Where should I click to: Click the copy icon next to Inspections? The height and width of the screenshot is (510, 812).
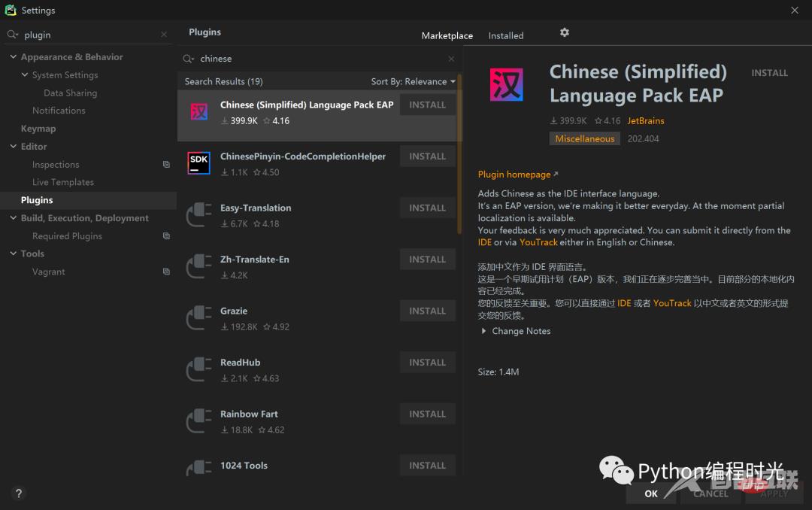(166, 164)
